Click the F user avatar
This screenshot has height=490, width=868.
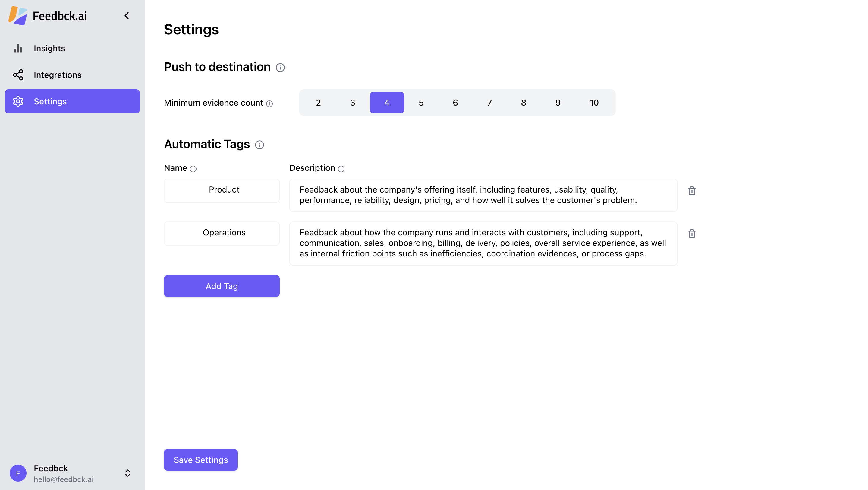pyautogui.click(x=18, y=473)
